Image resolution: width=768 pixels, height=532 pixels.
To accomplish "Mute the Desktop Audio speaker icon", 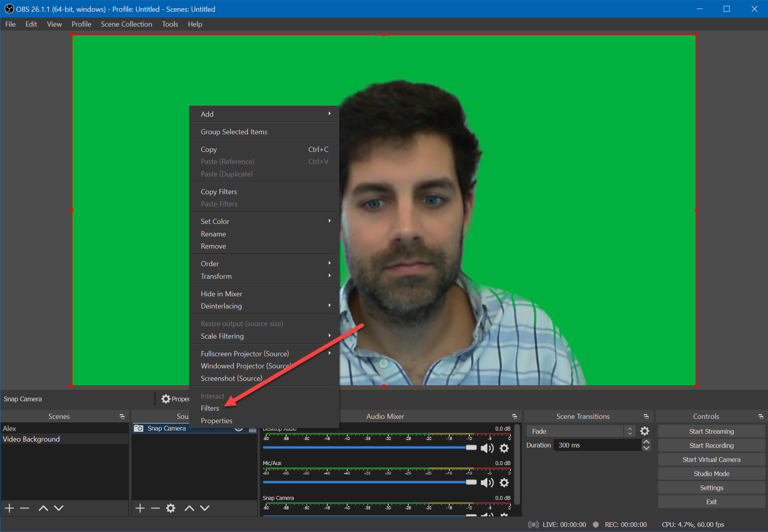I will pos(487,448).
